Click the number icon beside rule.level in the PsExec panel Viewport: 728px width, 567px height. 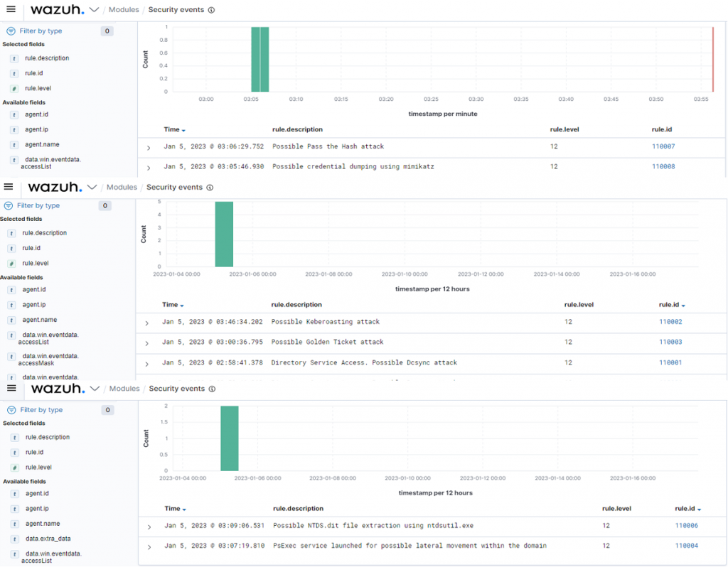[15, 468]
